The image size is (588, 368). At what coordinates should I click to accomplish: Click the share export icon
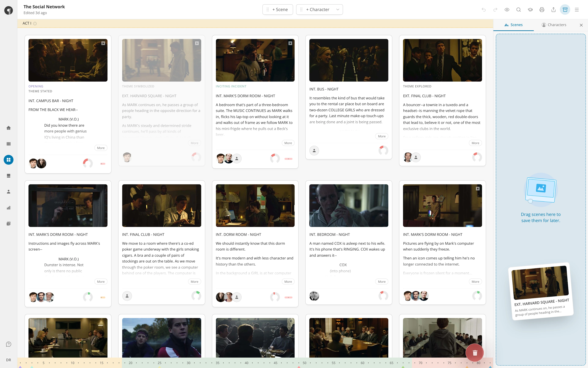(554, 10)
